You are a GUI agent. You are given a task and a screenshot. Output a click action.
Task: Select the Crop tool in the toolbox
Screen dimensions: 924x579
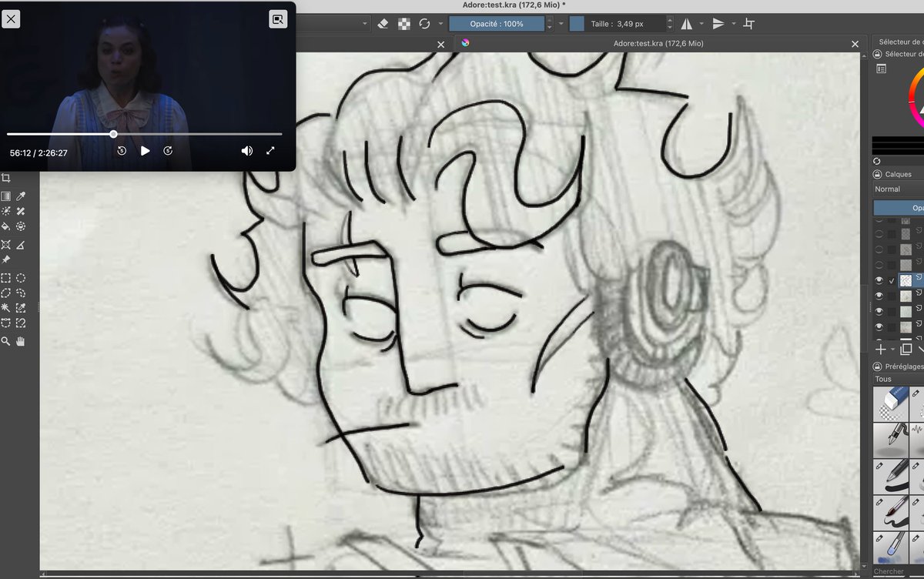[6, 178]
